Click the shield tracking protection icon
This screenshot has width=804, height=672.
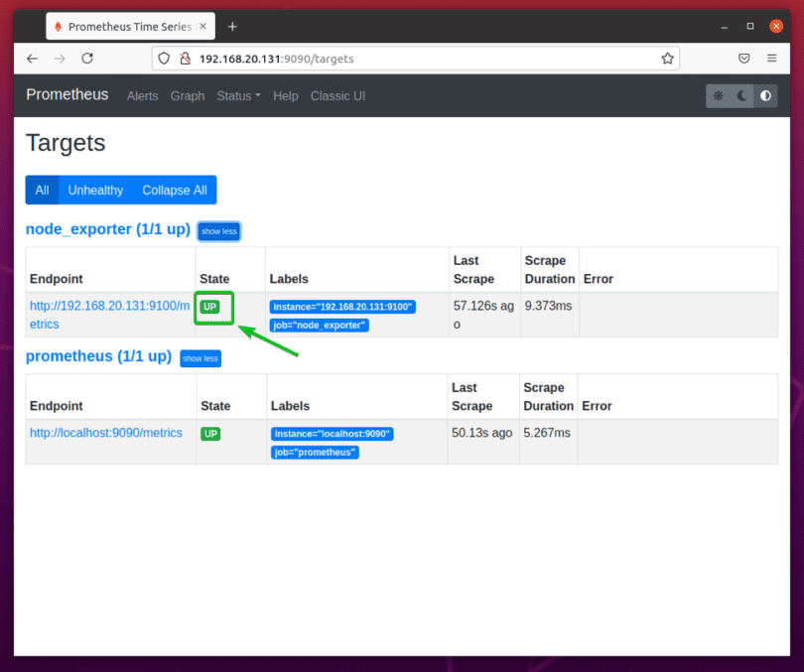tap(167, 59)
